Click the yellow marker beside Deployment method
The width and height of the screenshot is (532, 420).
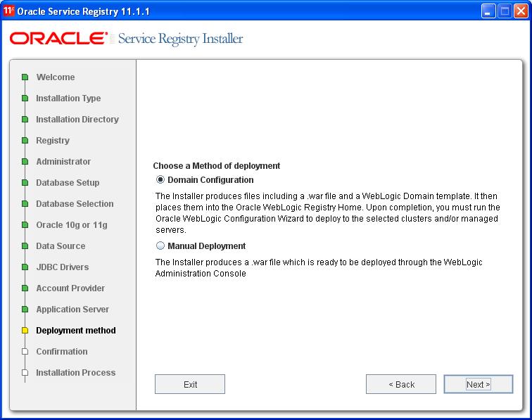[x=25, y=331]
